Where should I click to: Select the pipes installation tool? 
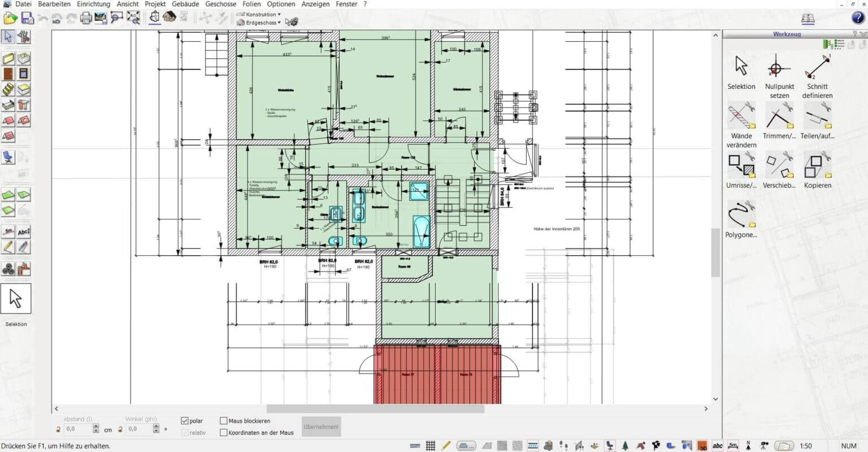[x=23, y=270]
